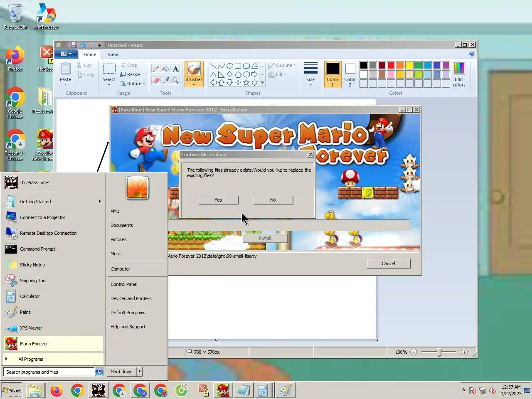Click the Undo arrow in Paint title bar
This screenshot has width=532, height=399.
pos(82,45)
